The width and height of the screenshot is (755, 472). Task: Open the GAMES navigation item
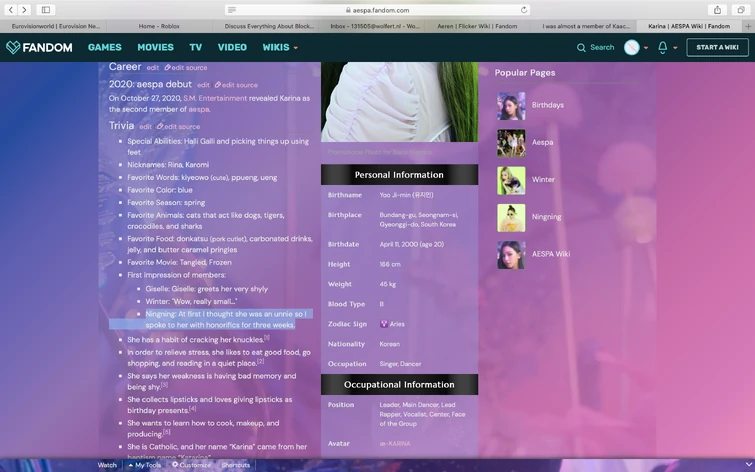point(104,47)
